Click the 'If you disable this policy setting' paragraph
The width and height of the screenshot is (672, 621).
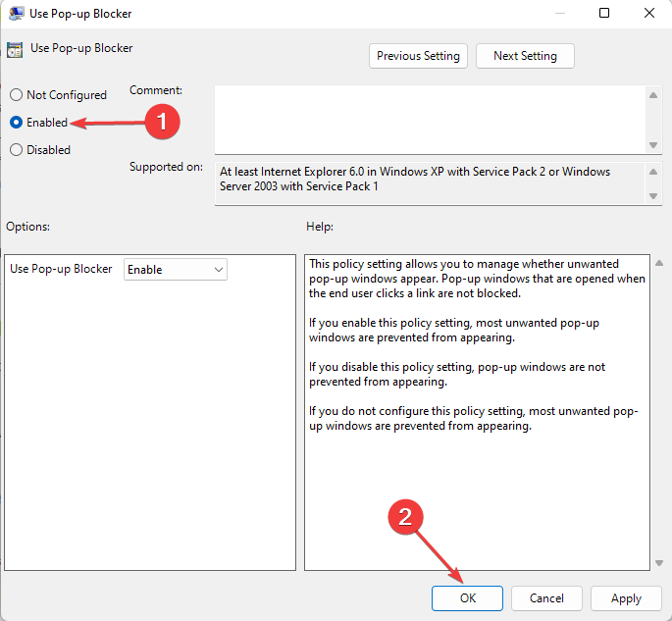(457, 374)
